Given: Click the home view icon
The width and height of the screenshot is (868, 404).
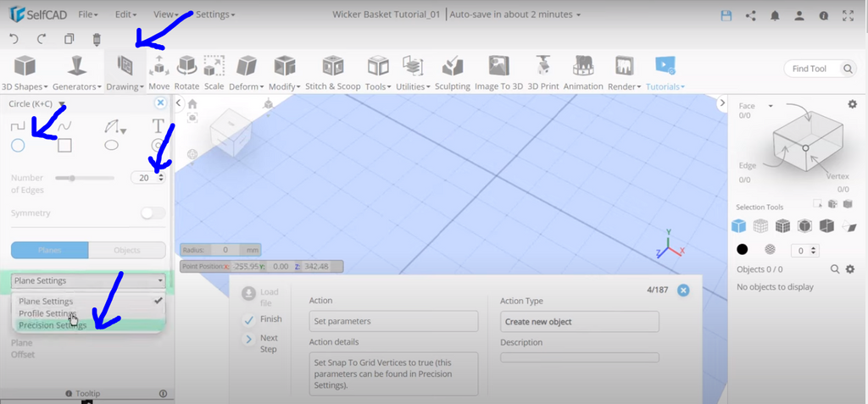Looking at the screenshot, I should [x=192, y=103].
